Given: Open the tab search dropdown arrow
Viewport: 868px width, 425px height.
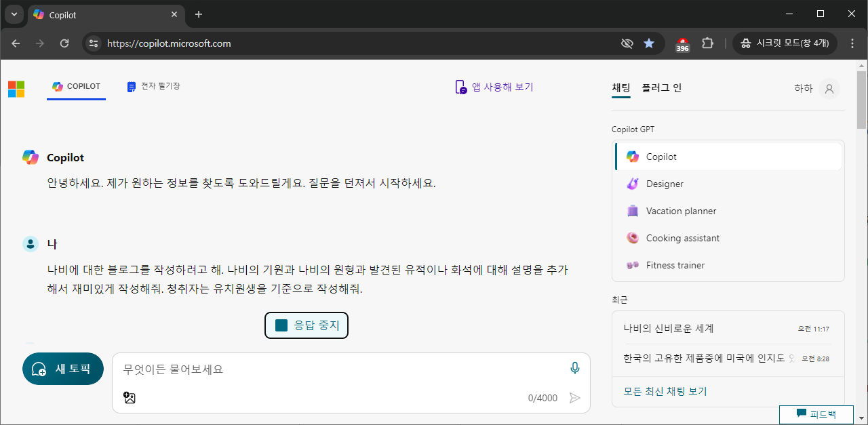Looking at the screenshot, I should click(14, 14).
